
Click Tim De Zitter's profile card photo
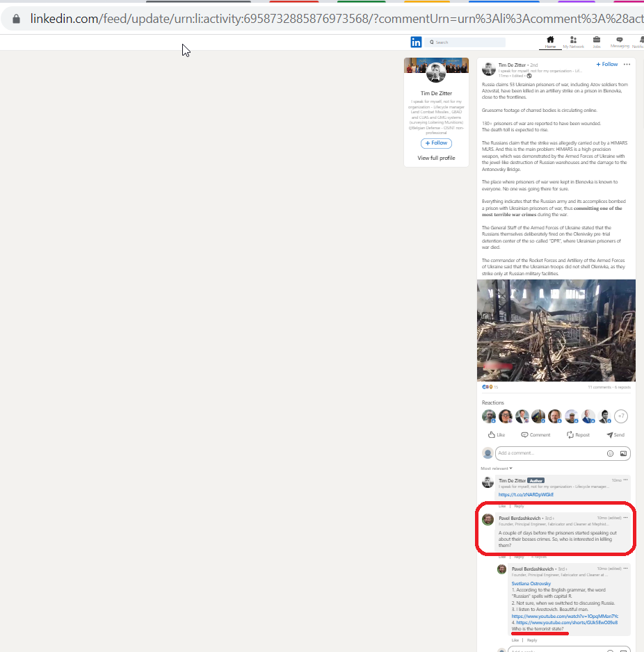436,73
